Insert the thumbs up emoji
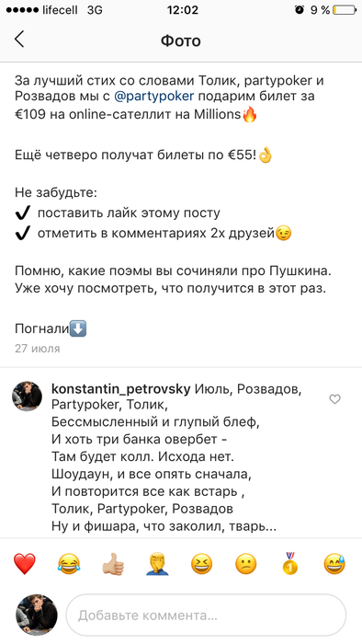The image size is (362, 644). coord(113,563)
